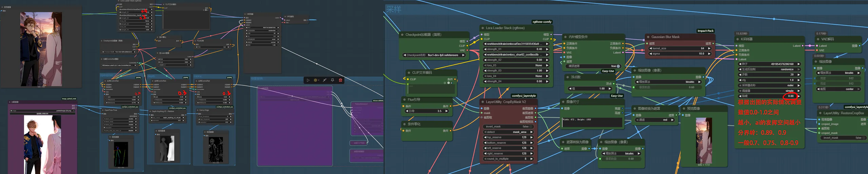
Task: Collapse the VAE解码 node via title dot
Action: click(x=818, y=39)
